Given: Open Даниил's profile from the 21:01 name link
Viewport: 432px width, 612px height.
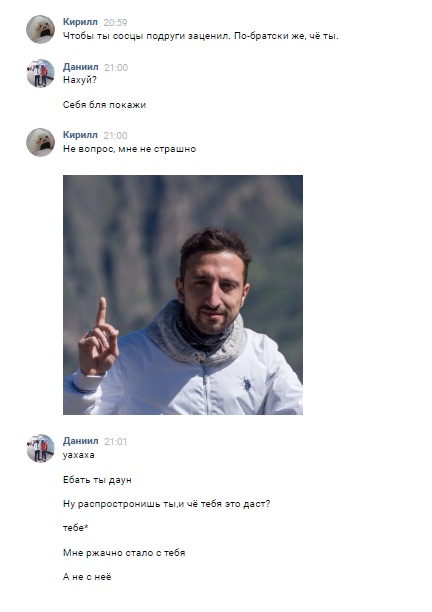Looking at the screenshot, I should [80, 441].
